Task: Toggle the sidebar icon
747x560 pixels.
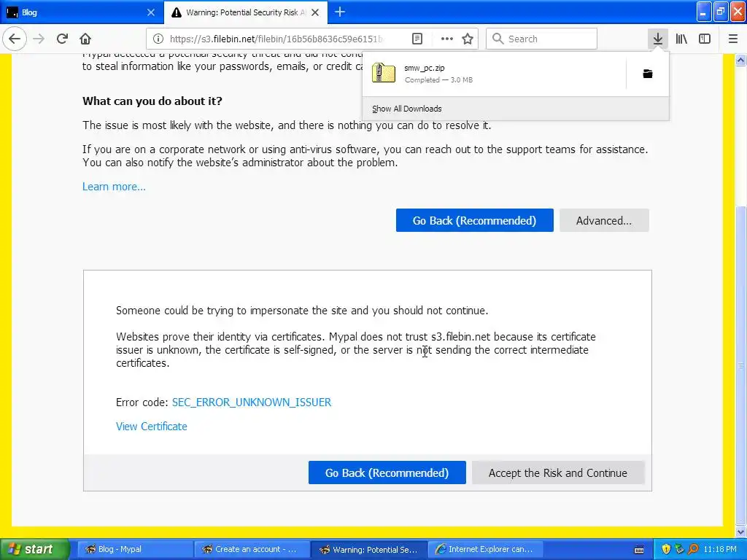Action: [x=705, y=39]
